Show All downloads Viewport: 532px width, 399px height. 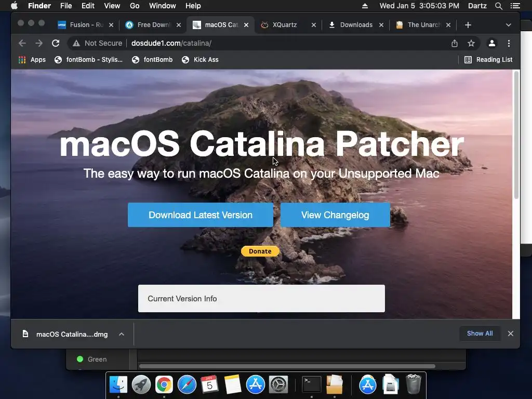(x=480, y=334)
